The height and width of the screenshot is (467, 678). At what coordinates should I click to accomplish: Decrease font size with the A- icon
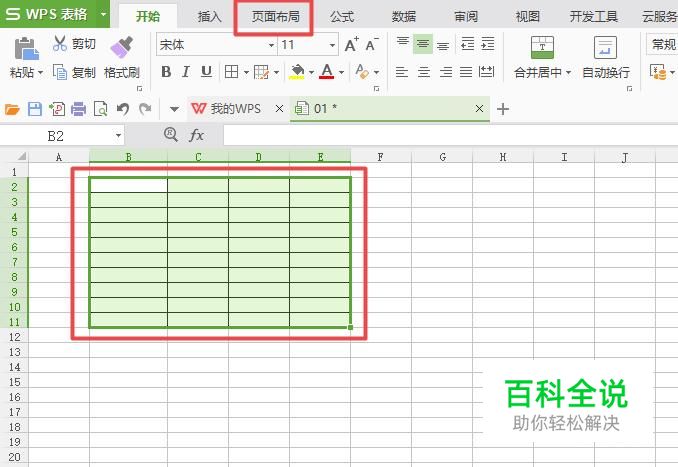click(372, 45)
